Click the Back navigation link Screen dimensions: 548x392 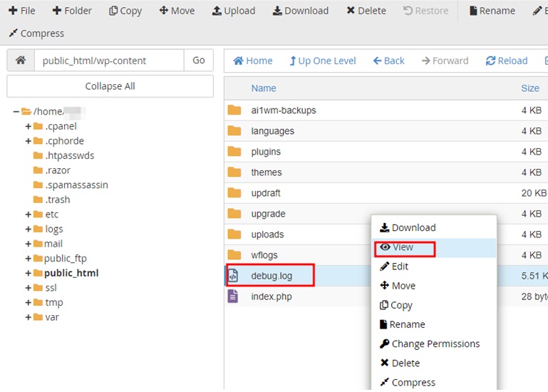tap(389, 61)
